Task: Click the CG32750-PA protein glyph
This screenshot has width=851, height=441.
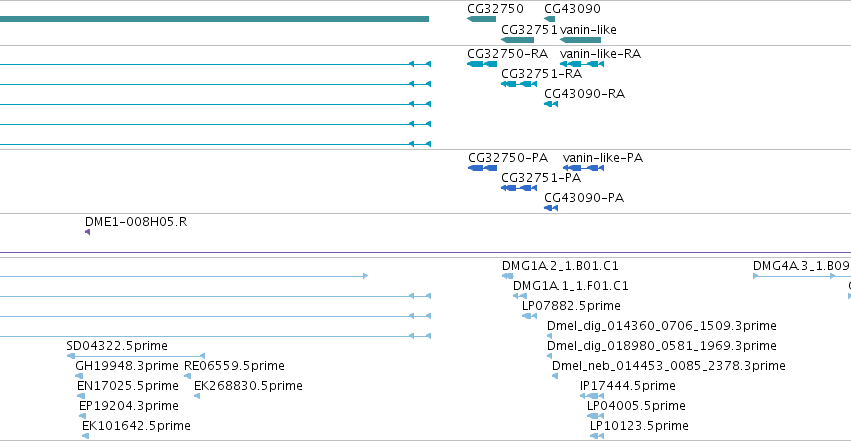Action: click(x=482, y=168)
